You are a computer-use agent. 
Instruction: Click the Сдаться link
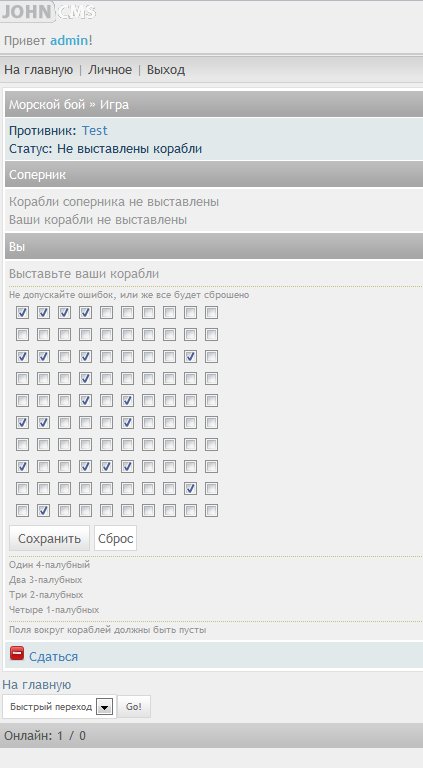pyautogui.click(x=53, y=656)
